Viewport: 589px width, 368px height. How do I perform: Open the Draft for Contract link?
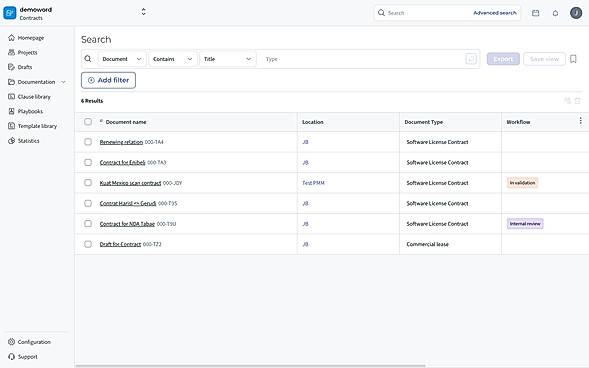point(120,244)
